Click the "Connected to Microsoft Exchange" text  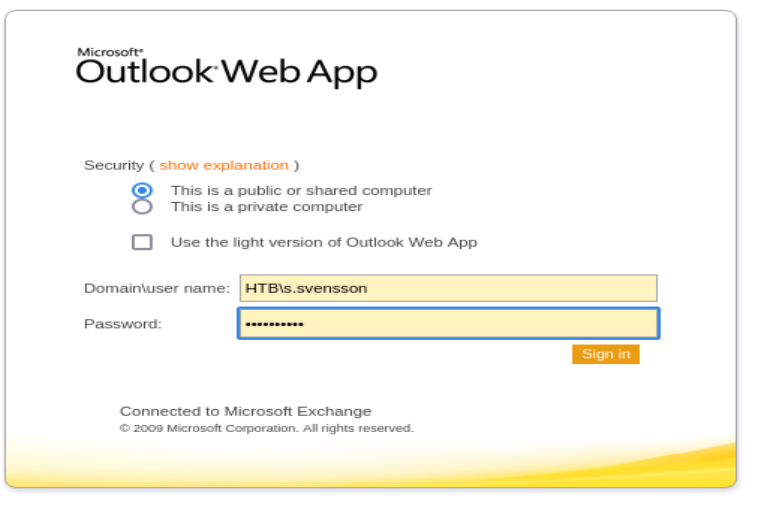pos(245,411)
